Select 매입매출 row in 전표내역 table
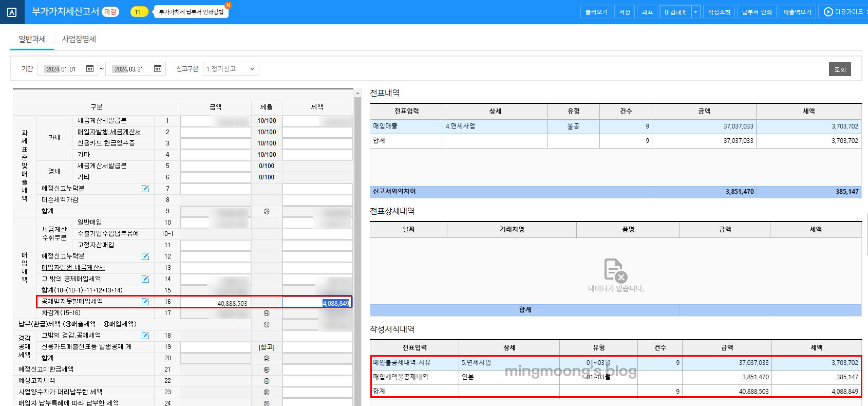Screen dimensions: 868x406 pyautogui.click(x=615, y=126)
